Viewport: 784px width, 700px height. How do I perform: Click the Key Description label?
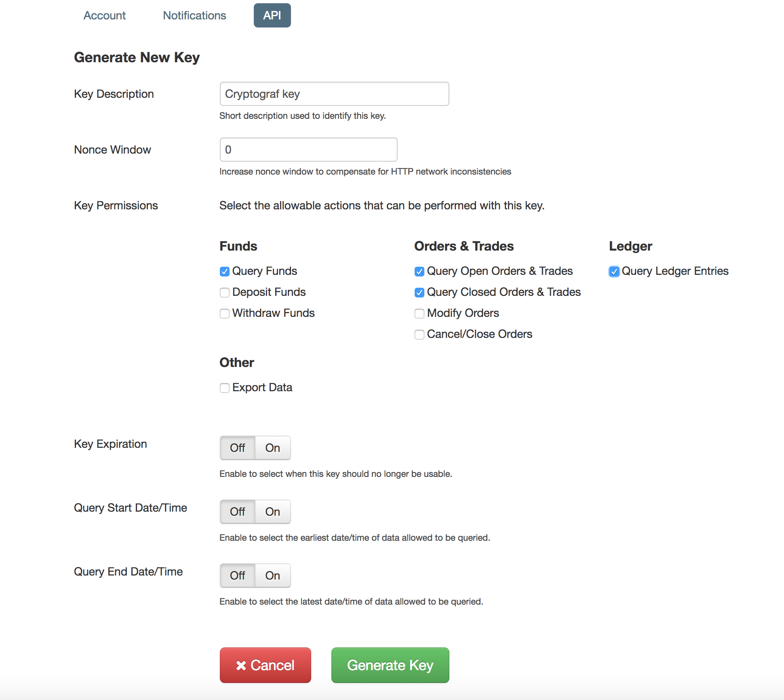click(114, 94)
